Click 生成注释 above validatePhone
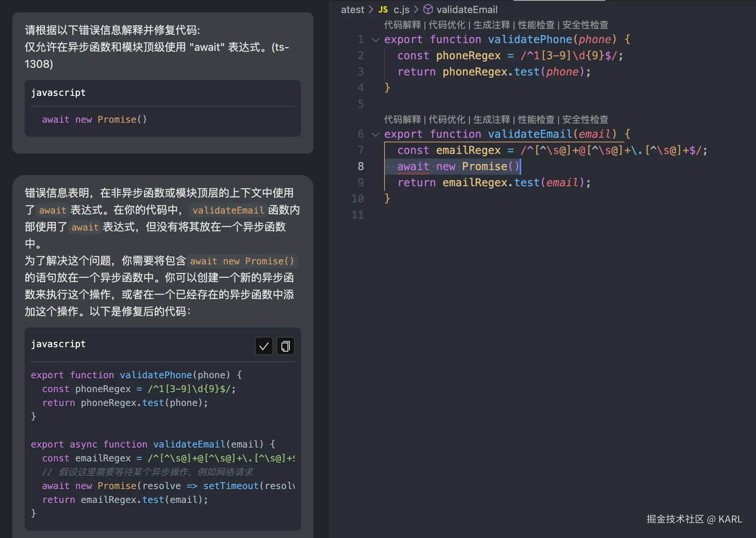The width and height of the screenshot is (756, 538). [x=492, y=25]
